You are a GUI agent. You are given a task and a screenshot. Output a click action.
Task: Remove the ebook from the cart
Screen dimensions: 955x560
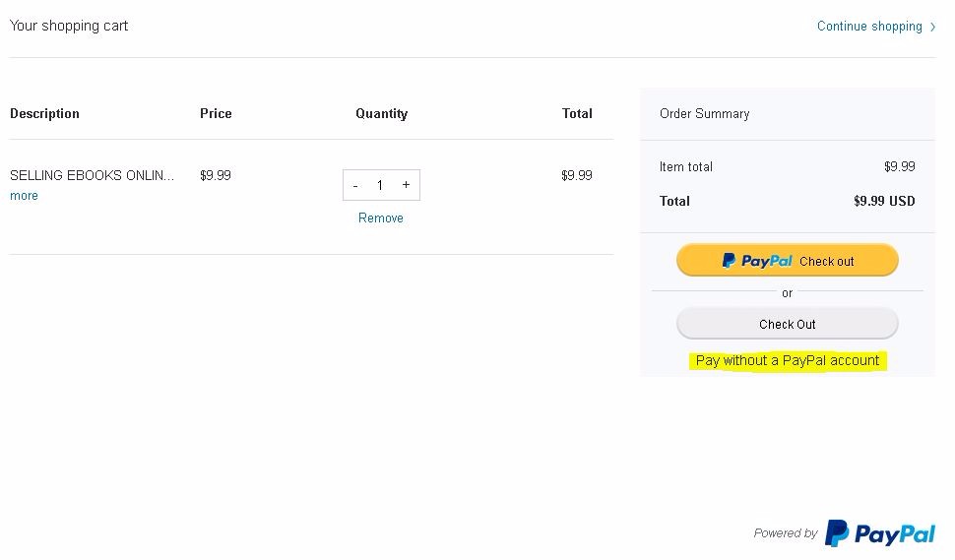(x=381, y=218)
